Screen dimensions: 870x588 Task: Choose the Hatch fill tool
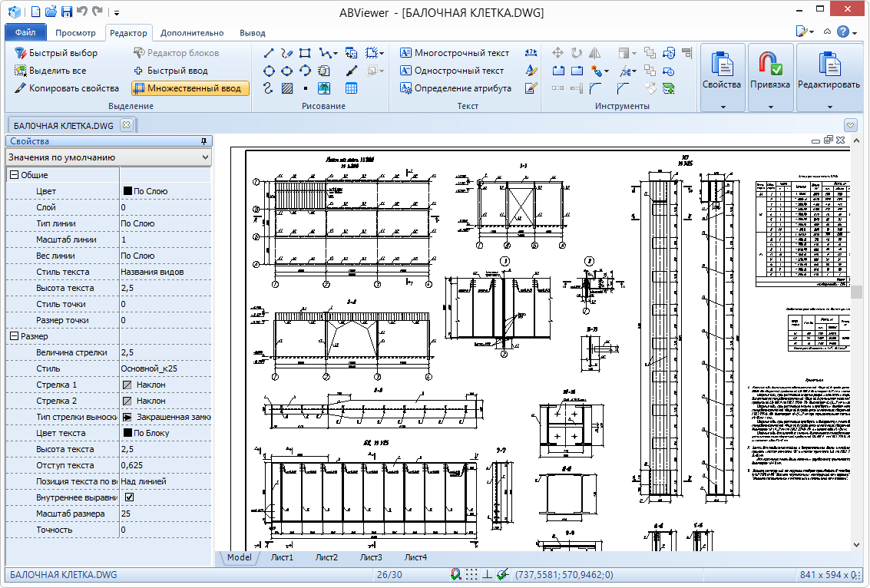[287, 88]
